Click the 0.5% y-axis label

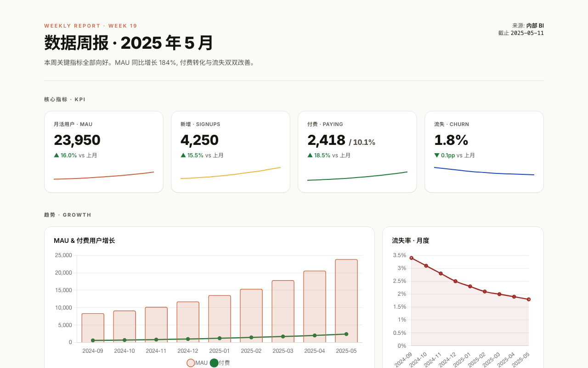tap(400, 333)
